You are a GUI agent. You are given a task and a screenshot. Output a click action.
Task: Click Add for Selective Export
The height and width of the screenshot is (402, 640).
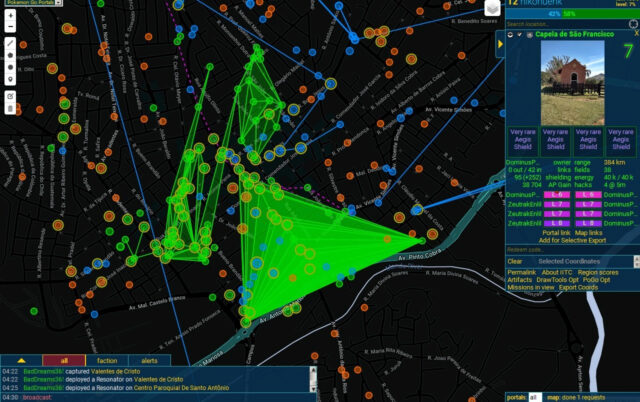click(572, 240)
